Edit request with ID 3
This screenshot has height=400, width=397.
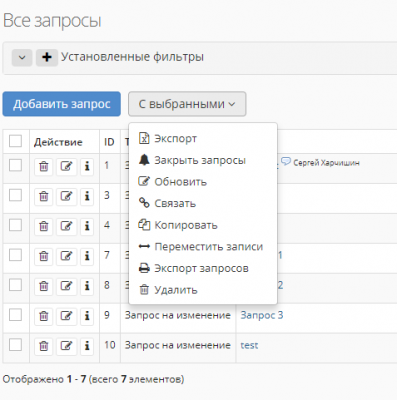66,196
